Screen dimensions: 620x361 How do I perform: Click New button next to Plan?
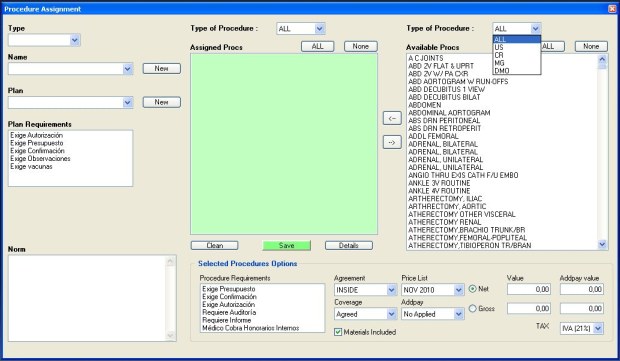[x=161, y=102]
